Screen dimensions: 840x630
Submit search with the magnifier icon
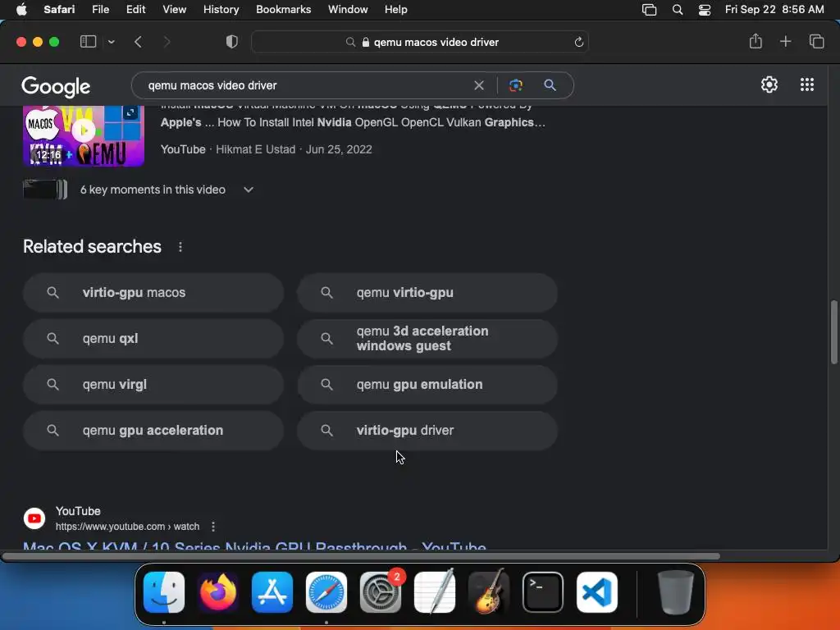(550, 85)
